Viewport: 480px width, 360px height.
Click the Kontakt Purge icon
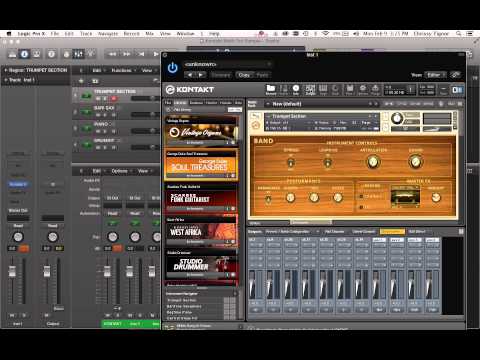(x=375, y=89)
